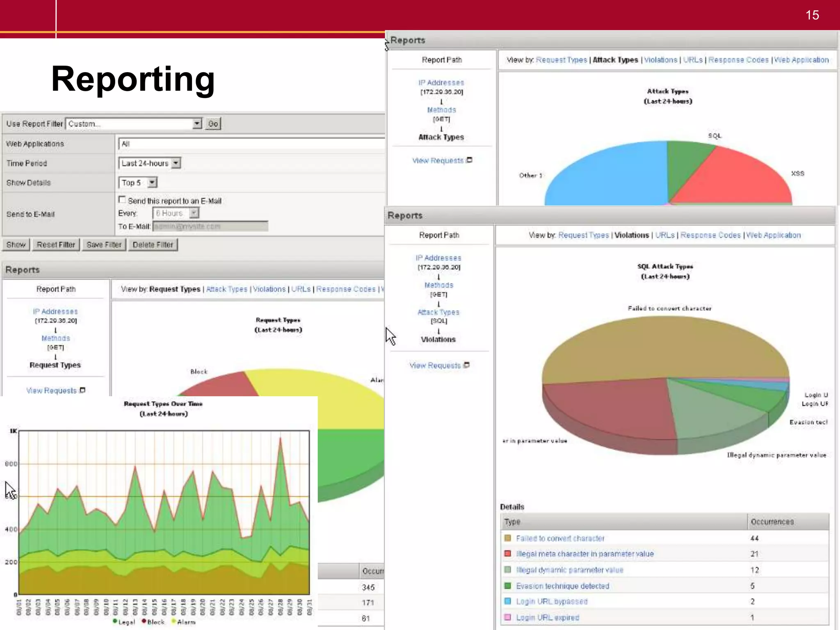Click green Evasion technique detected legend square
840x630 pixels.
coord(507,585)
